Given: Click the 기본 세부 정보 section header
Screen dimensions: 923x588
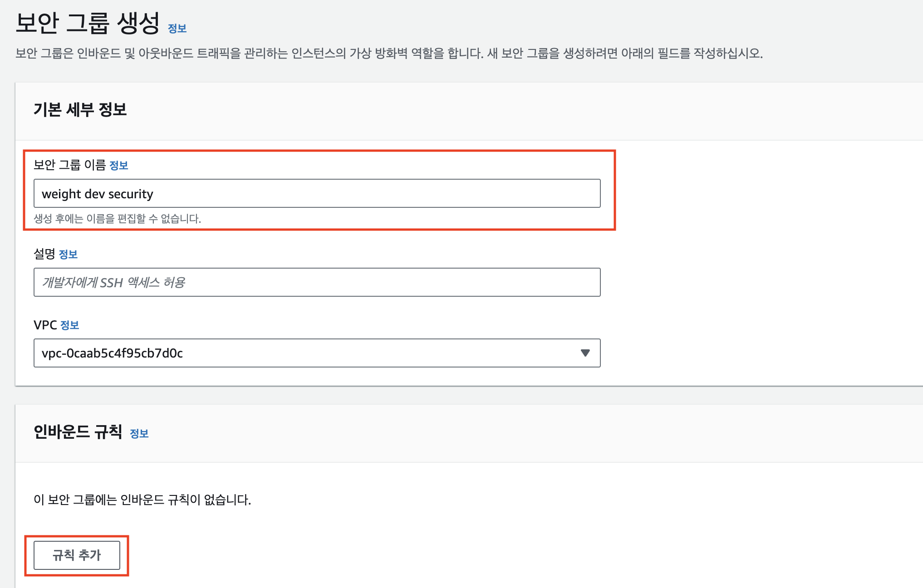Looking at the screenshot, I should coord(80,109).
